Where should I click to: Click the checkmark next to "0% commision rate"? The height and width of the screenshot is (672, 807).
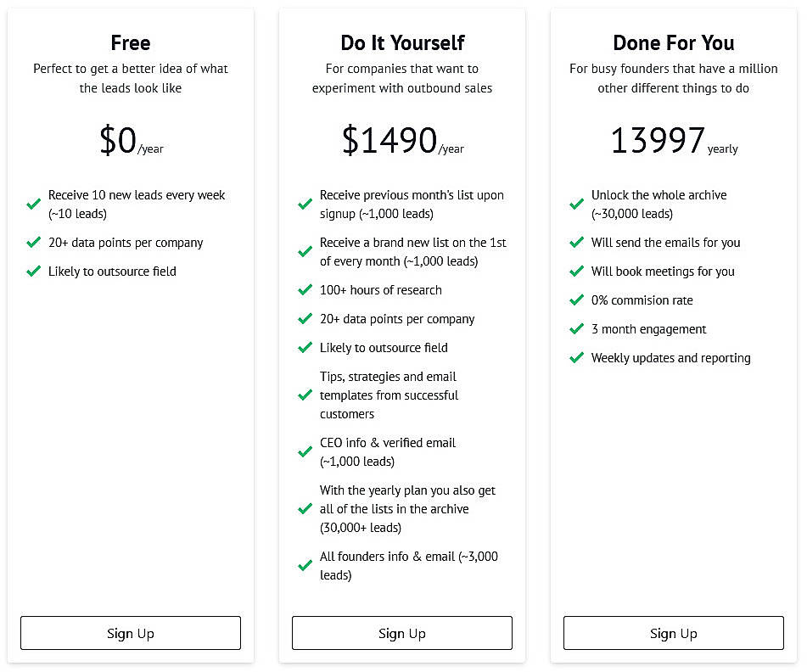(576, 300)
